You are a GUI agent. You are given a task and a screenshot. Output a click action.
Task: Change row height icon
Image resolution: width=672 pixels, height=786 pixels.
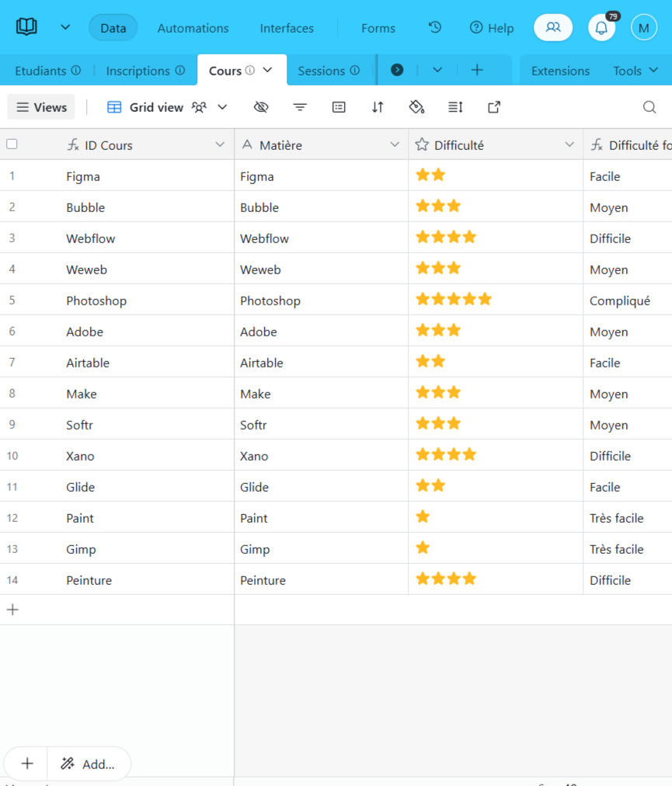455,106
